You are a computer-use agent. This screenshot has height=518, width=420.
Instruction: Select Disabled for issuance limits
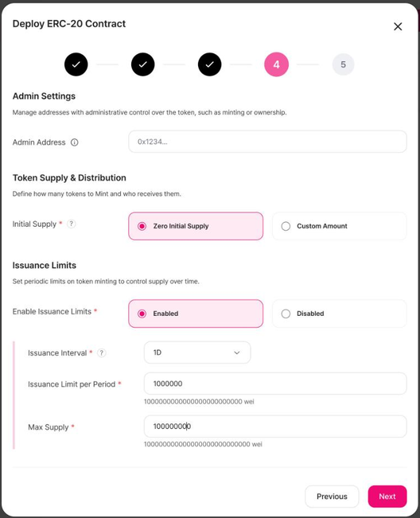pos(340,314)
